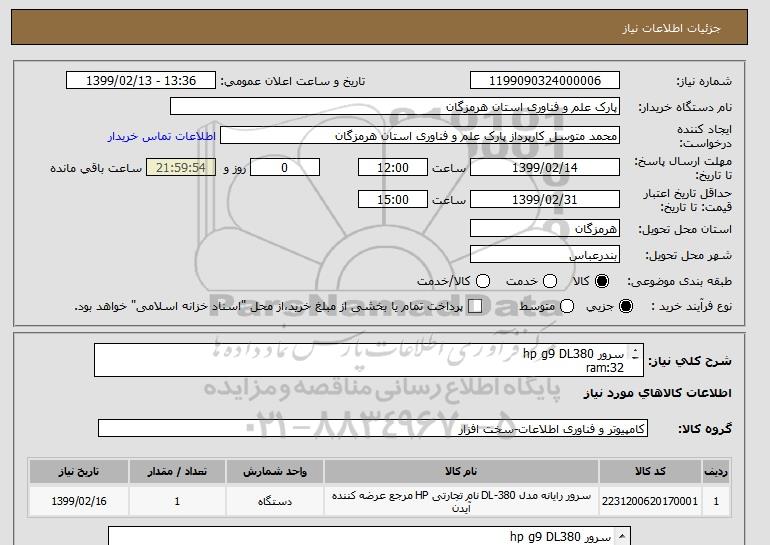Click price validity date 1399/02/31 field

545,199
